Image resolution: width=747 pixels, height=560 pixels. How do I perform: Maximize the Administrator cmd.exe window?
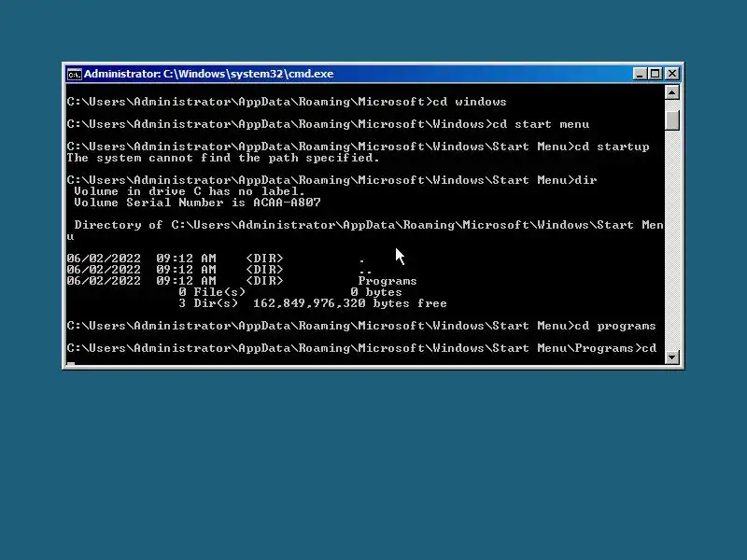[x=655, y=74]
